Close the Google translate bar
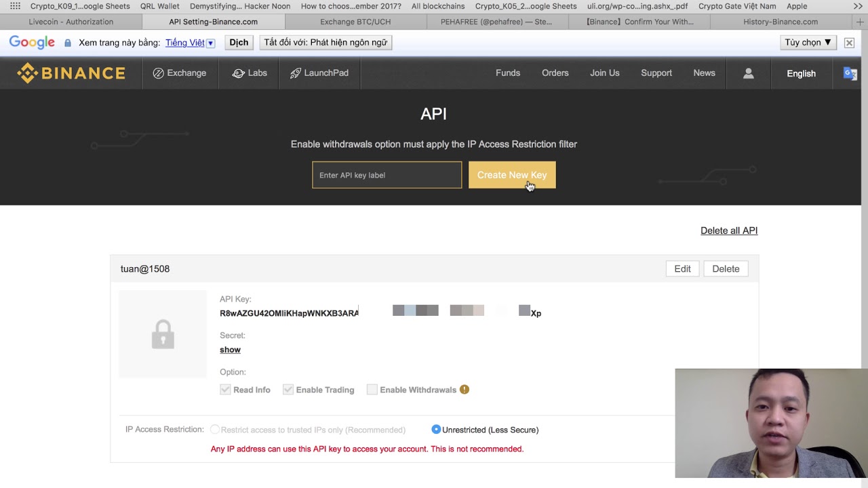This screenshot has width=868, height=488. point(849,43)
